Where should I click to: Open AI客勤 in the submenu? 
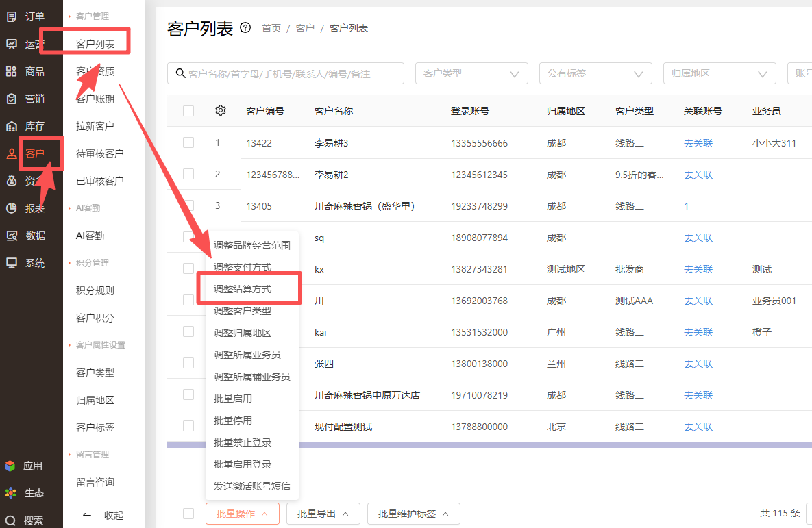point(90,236)
